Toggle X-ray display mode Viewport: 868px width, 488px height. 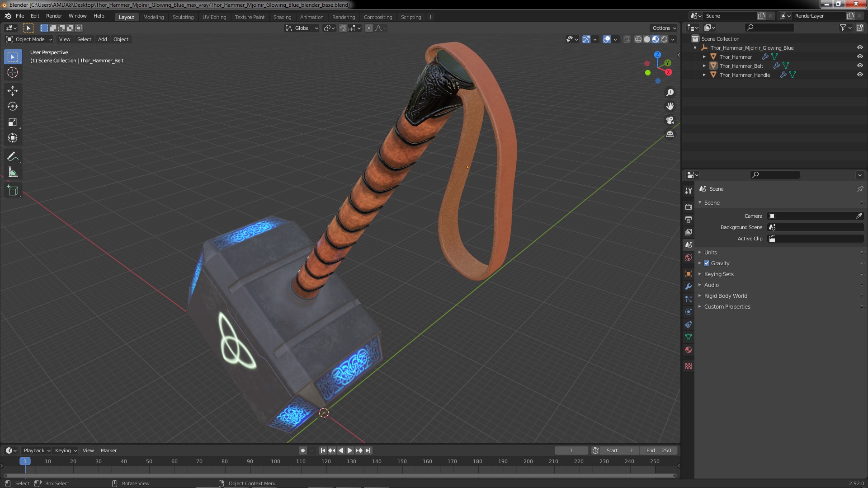[x=627, y=39]
